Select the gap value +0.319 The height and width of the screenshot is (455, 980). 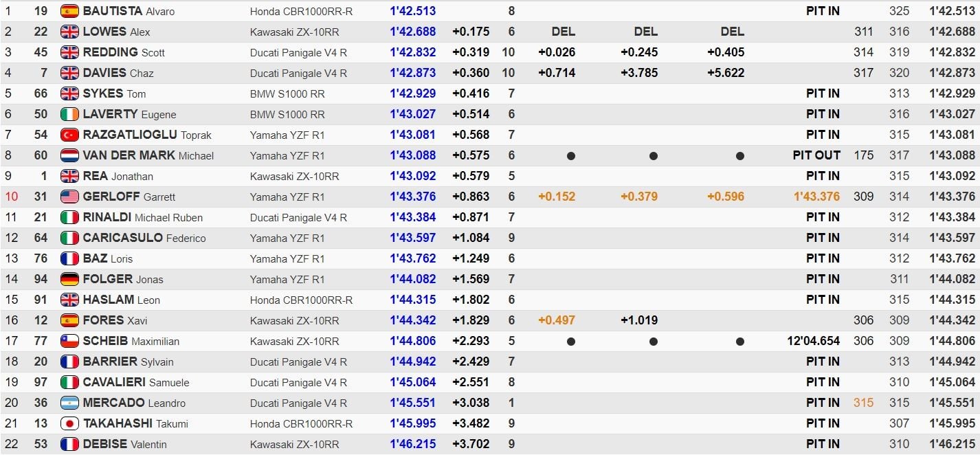471,52
